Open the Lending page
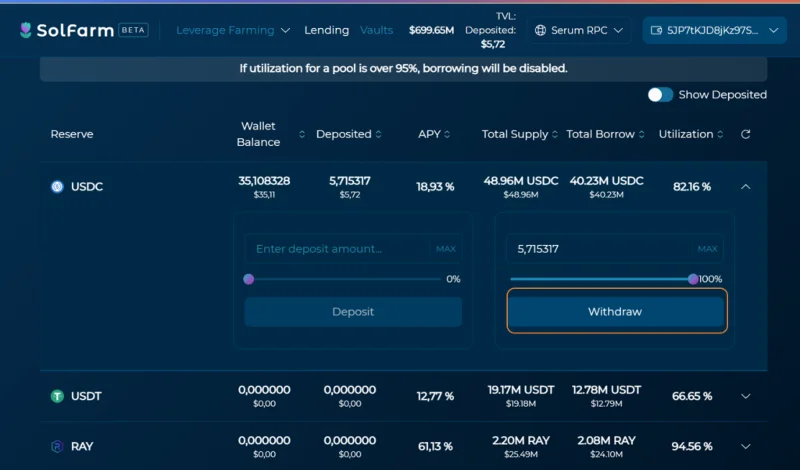 click(327, 30)
